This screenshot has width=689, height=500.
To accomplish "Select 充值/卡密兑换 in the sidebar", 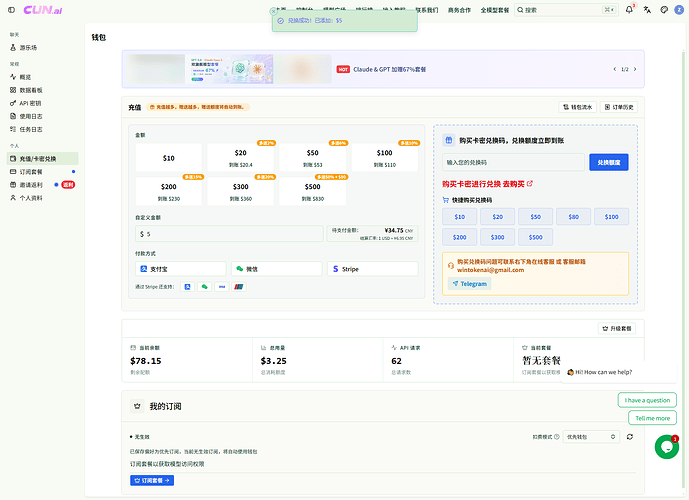I will coord(43,159).
